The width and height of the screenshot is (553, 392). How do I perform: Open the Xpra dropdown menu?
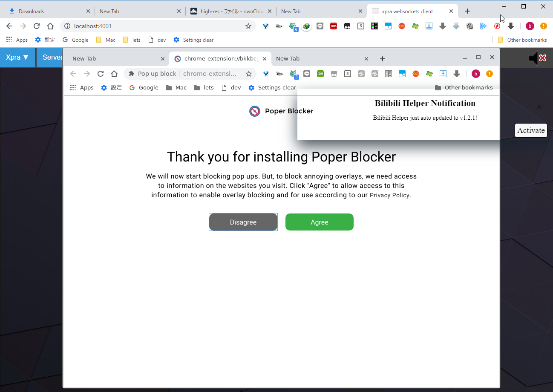click(x=17, y=58)
